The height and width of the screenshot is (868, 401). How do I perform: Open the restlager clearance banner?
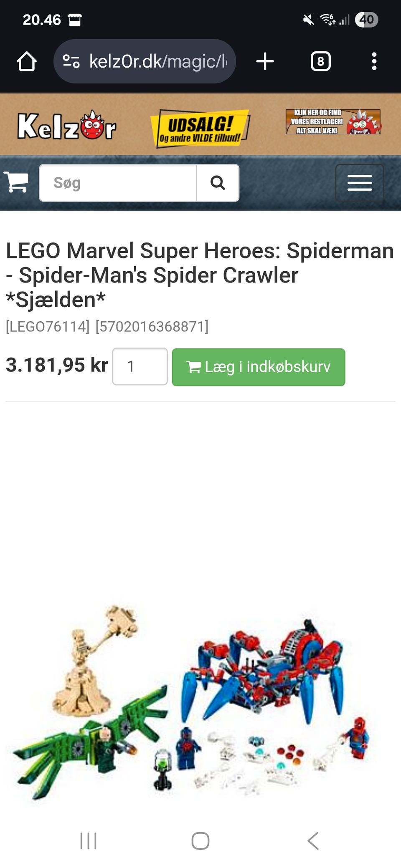[333, 122]
